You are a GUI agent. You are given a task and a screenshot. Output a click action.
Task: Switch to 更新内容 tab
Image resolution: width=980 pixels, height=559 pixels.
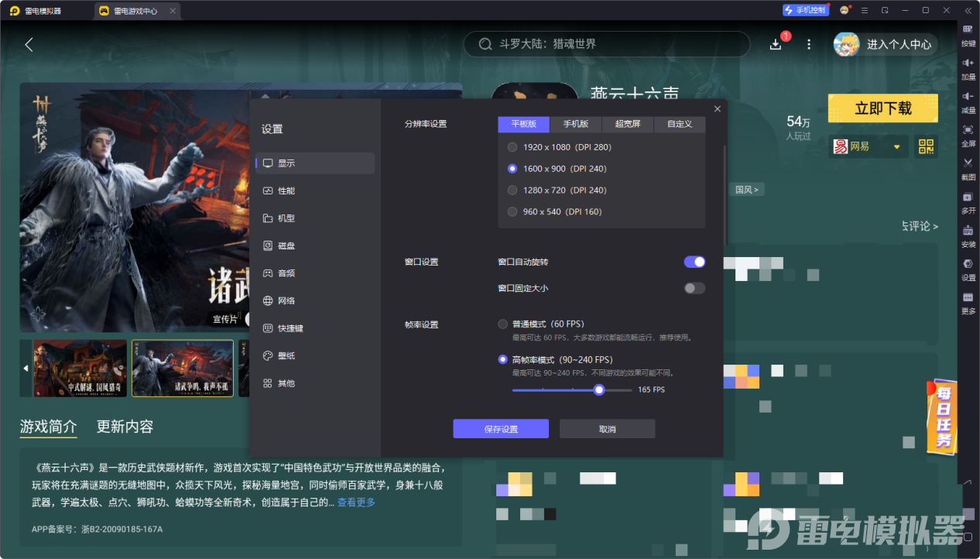pyautogui.click(x=125, y=427)
